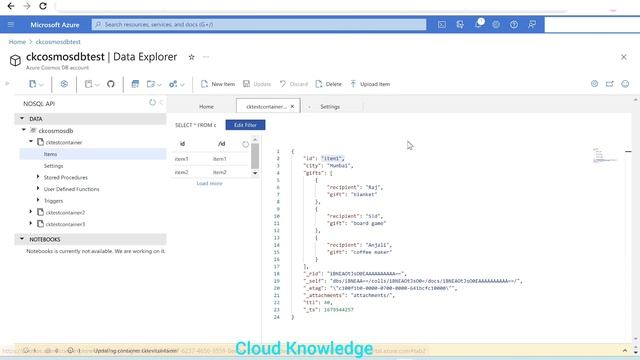Click the Upload Item button
This screenshot has height=360, width=640.
(370, 84)
